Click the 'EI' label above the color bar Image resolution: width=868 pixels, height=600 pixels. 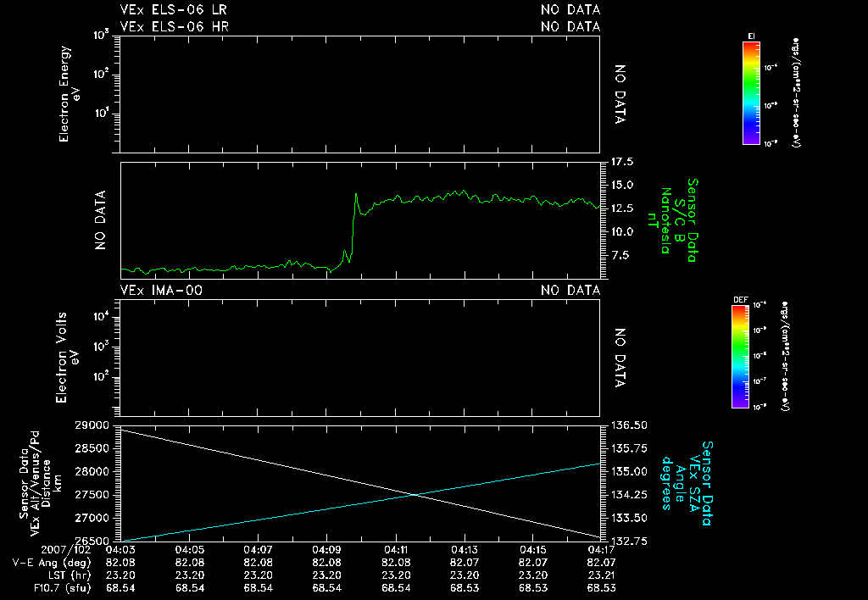pyautogui.click(x=751, y=36)
